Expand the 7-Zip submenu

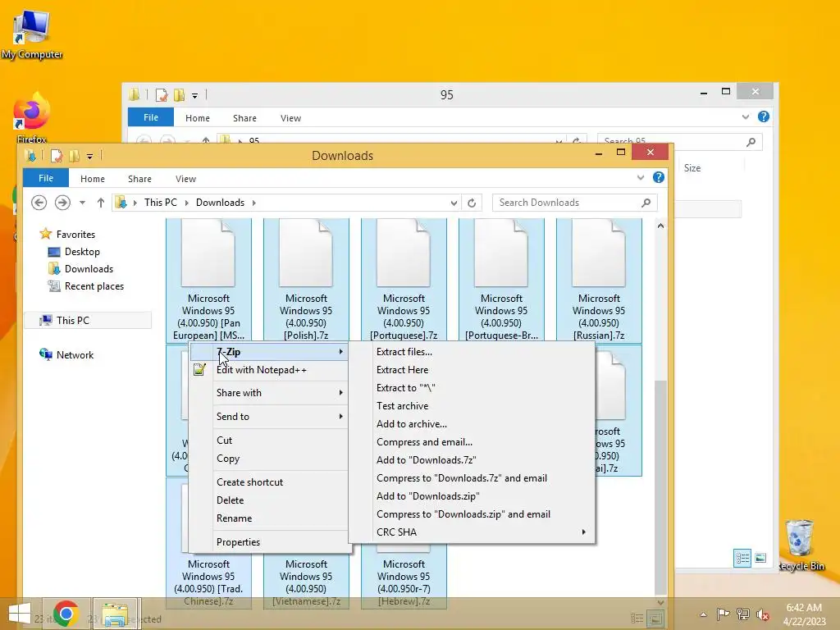pos(269,352)
